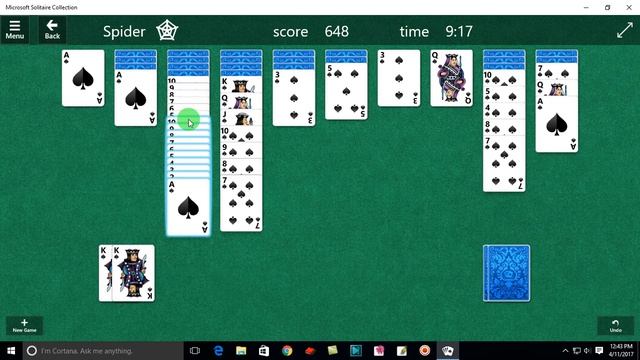640x360 pixels.
Task: Select the 7 of spades in tenth column
Action: 557,71
